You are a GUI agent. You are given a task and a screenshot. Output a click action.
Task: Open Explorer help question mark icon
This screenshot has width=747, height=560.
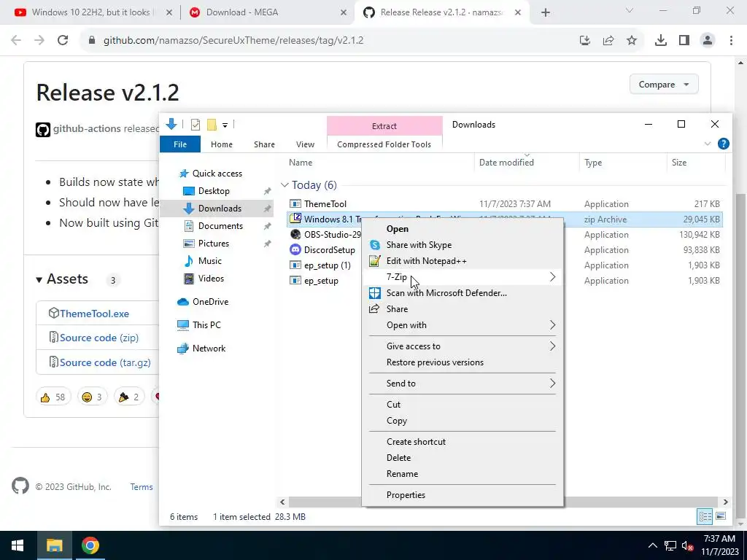(x=723, y=144)
